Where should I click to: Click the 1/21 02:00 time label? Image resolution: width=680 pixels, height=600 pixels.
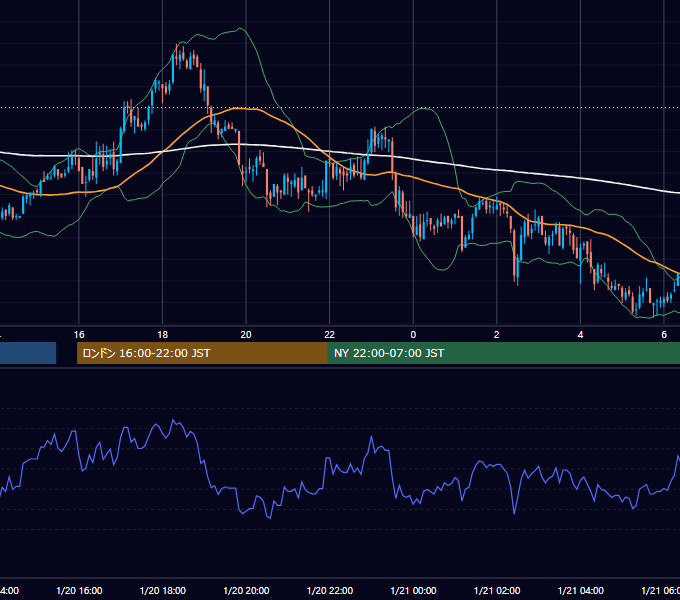coord(497,590)
